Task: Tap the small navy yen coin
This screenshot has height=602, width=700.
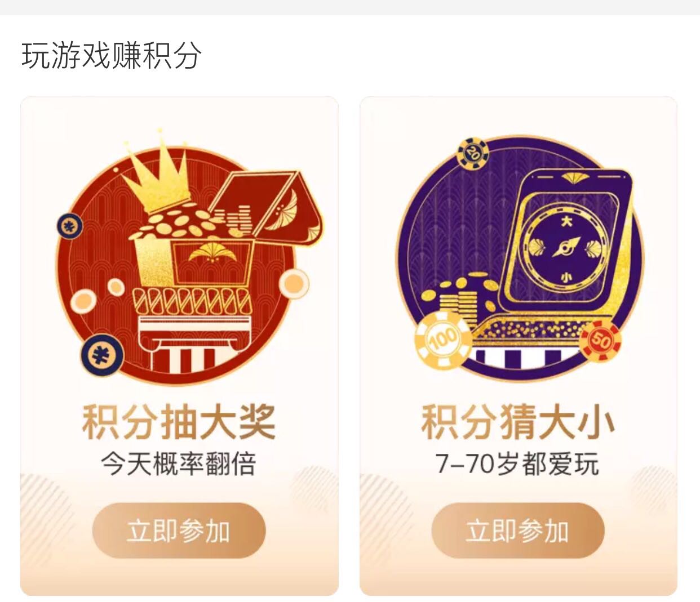Action: coord(70,227)
